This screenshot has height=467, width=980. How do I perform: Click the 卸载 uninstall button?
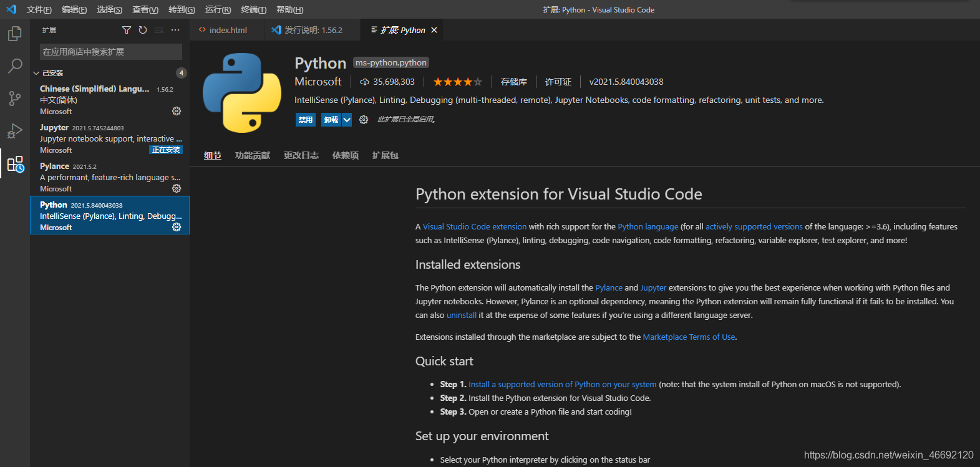point(331,120)
